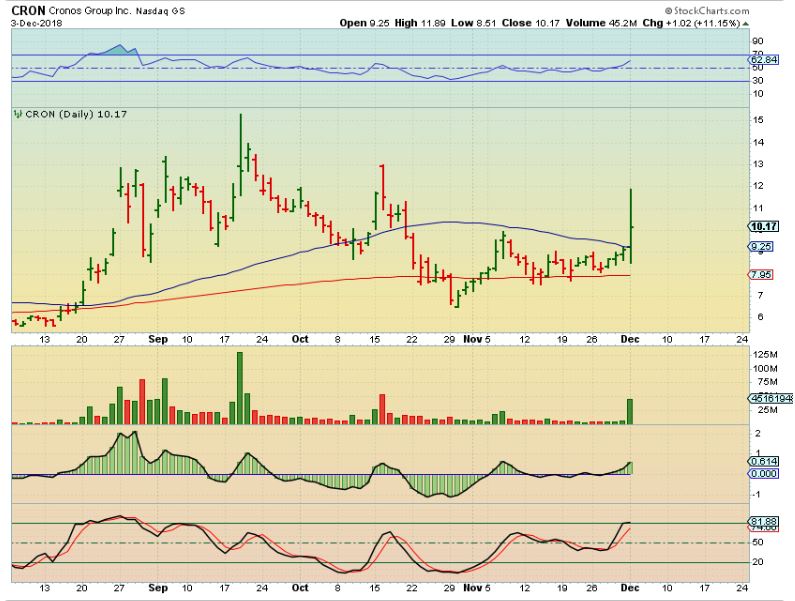Click the Nov label on the price chart date axis
795x601 pixels.
[473, 339]
